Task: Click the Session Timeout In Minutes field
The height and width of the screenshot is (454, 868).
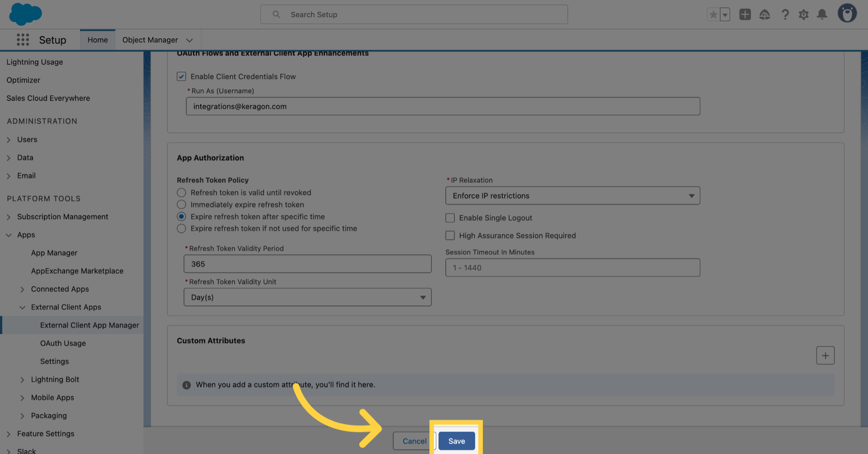Action: (572, 267)
